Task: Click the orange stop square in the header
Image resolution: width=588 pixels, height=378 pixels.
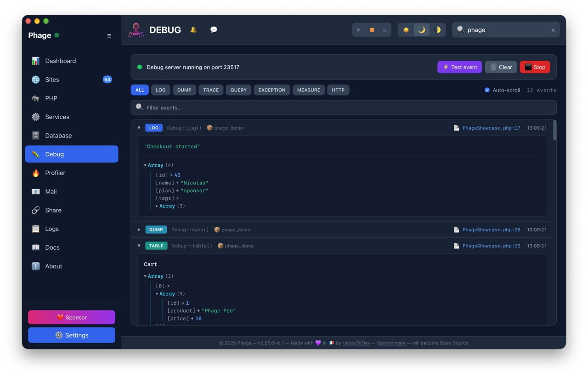Action: pyautogui.click(x=372, y=30)
